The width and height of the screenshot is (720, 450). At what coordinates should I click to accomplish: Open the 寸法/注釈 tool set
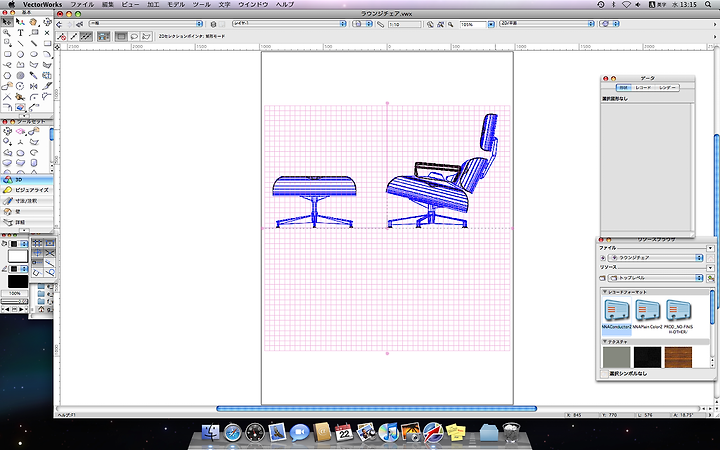27,201
